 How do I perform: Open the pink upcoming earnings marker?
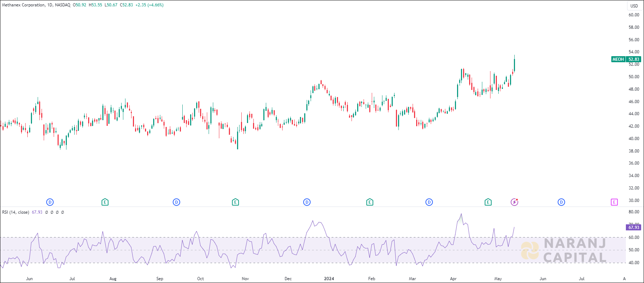pyautogui.click(x=615, y=202)
